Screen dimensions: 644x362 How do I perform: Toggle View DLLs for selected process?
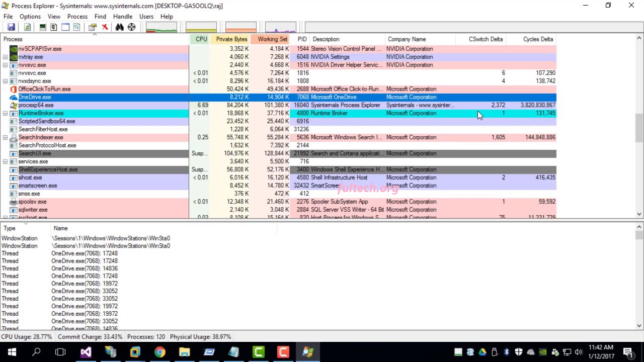[76, 27]
